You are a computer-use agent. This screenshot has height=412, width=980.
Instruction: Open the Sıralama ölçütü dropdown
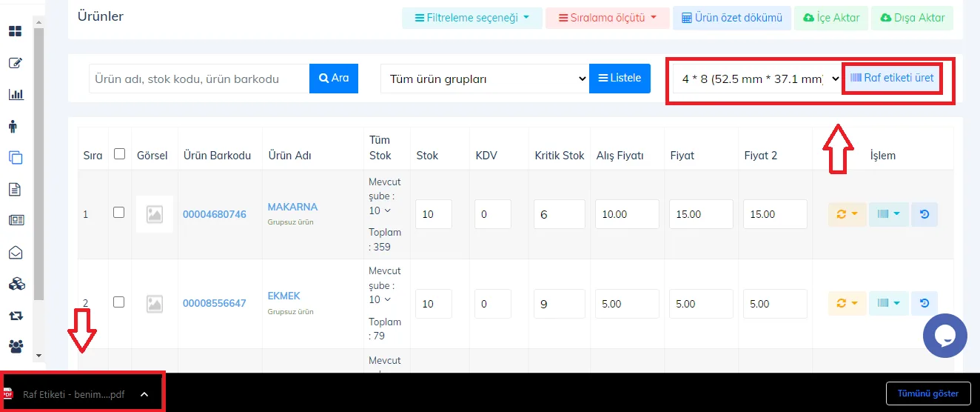point(608,18)
